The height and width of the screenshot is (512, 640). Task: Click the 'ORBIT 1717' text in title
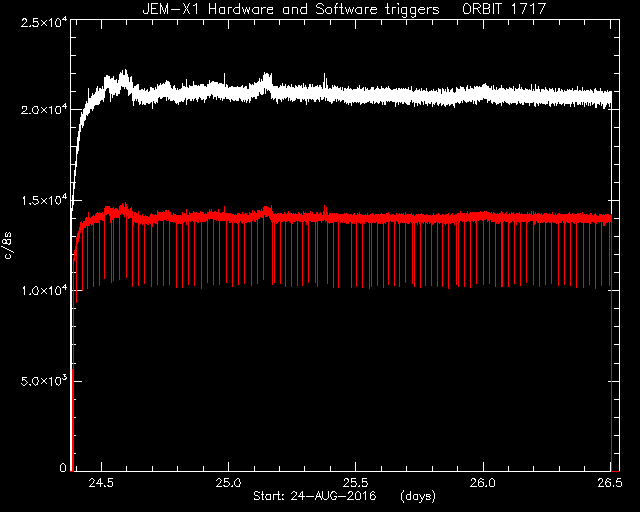coord(504,9)
